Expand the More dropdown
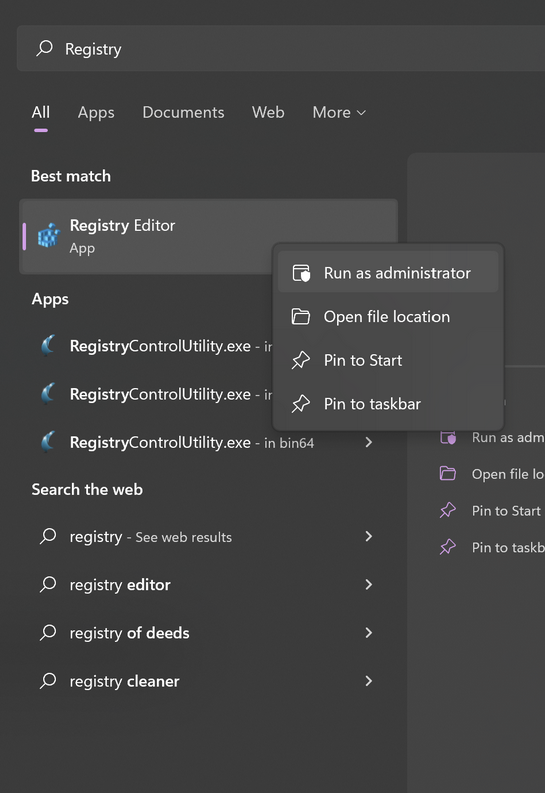Image resolution: width=545 pixels, height=793 pixels. coord(339,112)
